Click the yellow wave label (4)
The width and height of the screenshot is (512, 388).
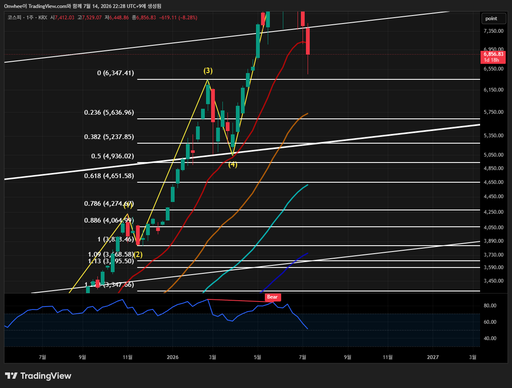233,164
